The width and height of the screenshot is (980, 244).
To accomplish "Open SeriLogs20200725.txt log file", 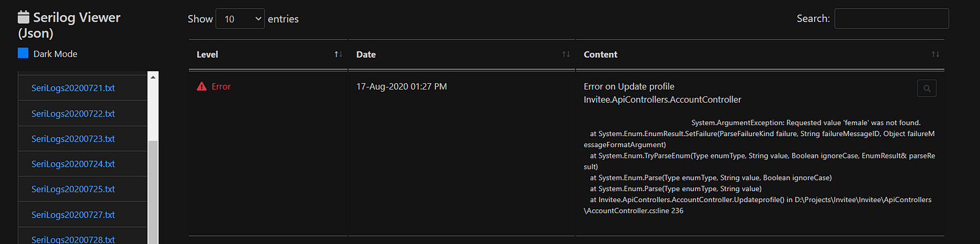I will point(73,189).
